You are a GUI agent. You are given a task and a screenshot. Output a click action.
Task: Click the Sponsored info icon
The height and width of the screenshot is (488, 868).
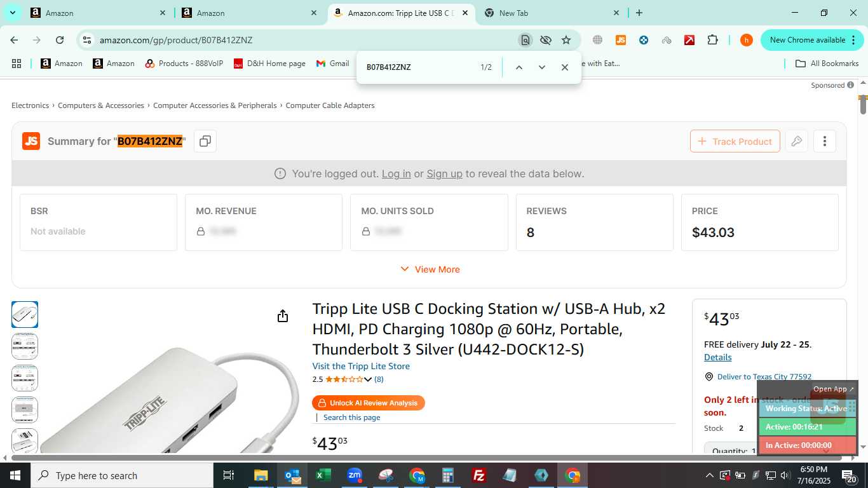pyautogui.click(x=850, y=85)
